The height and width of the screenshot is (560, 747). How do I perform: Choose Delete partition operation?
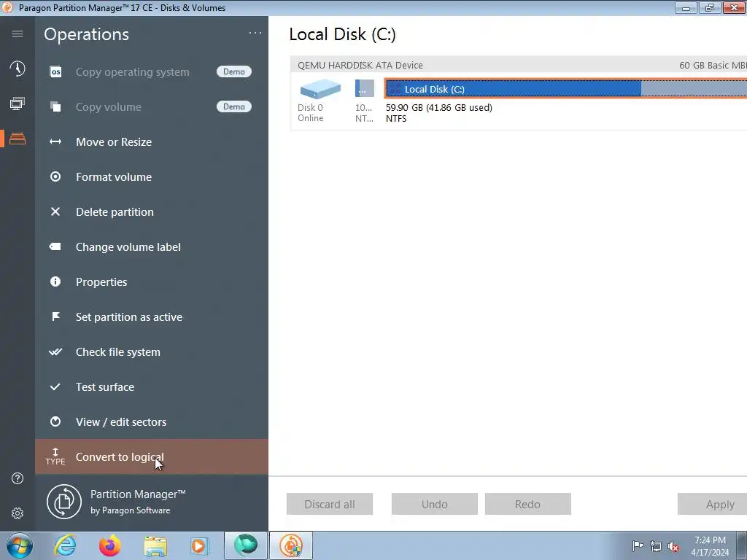[152, 212]
